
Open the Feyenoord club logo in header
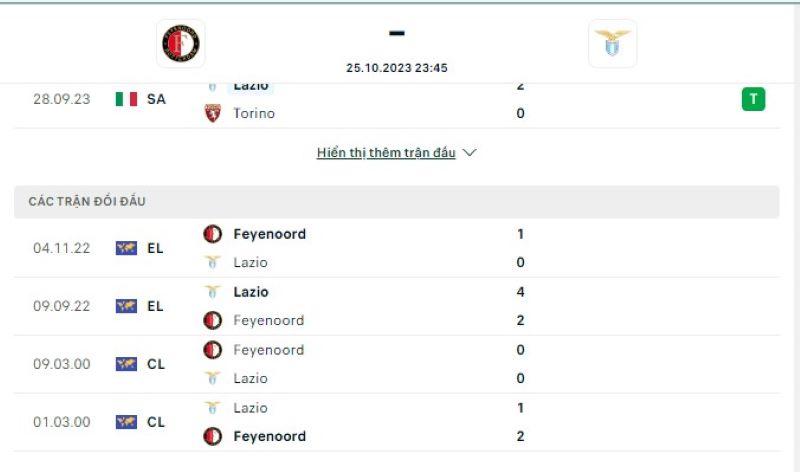pyautogui.click(x=181, y=43)
